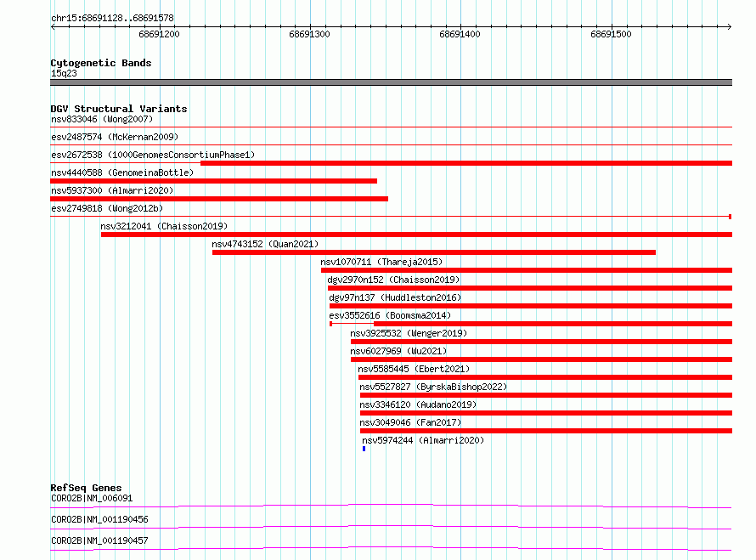
Task: Click dgv97n137 (Huddleston2016) variant label
Action: [x=395, y=297]
